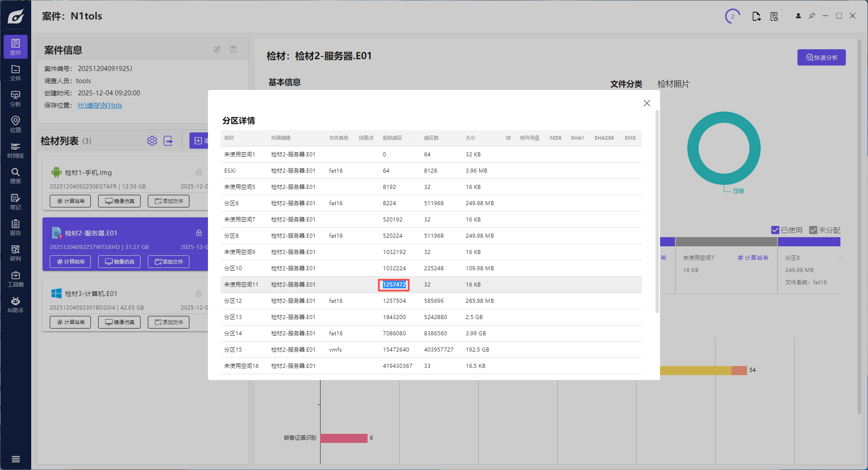Screen dimensions: 868x470
Task: Open the 案件 section in the sidebar
Action: click(15, 47)
